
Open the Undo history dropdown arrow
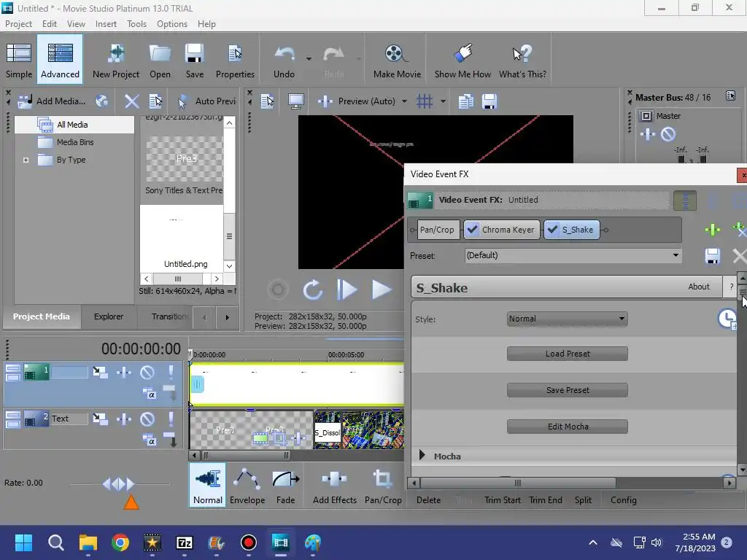309,59
